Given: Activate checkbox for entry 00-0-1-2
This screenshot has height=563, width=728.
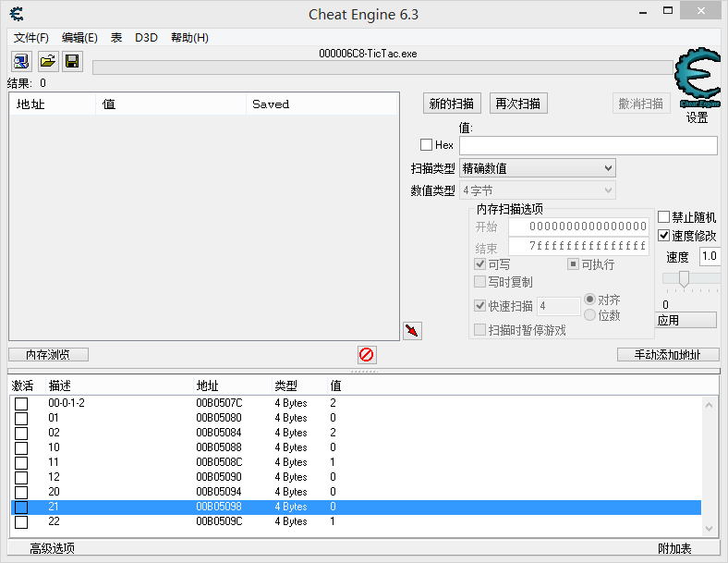Looking at the screenshot, I should point(21,404).
